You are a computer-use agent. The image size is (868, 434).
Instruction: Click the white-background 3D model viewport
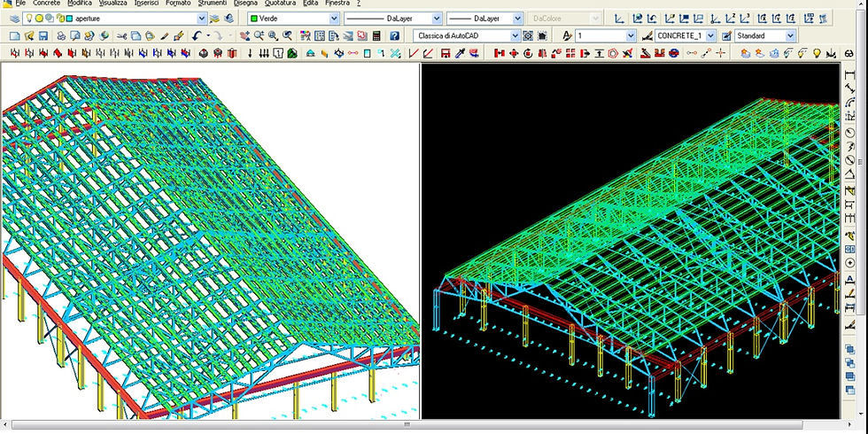click(209, 239)
